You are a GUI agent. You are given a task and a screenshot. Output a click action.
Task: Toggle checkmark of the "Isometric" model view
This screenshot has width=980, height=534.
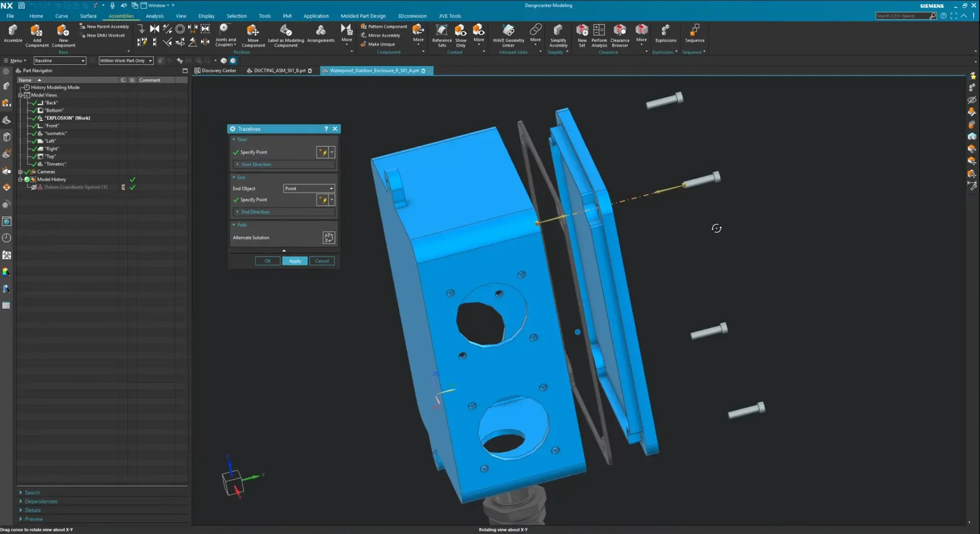[34, 134]
